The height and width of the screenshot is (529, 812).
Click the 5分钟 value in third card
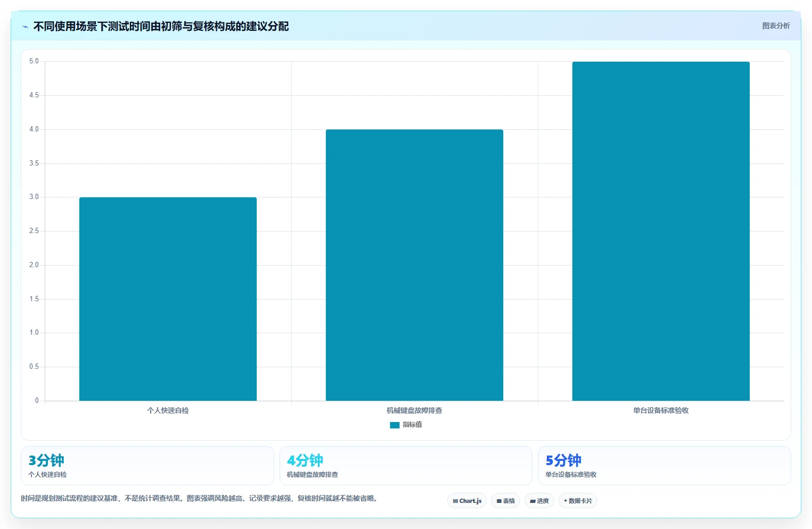[x=563, y=460]
